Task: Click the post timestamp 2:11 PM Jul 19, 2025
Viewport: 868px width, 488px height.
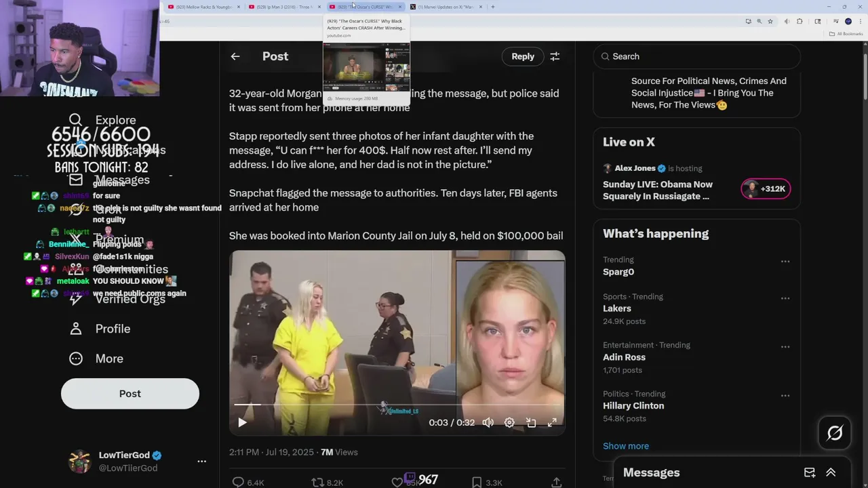Action: coord(271,452)
